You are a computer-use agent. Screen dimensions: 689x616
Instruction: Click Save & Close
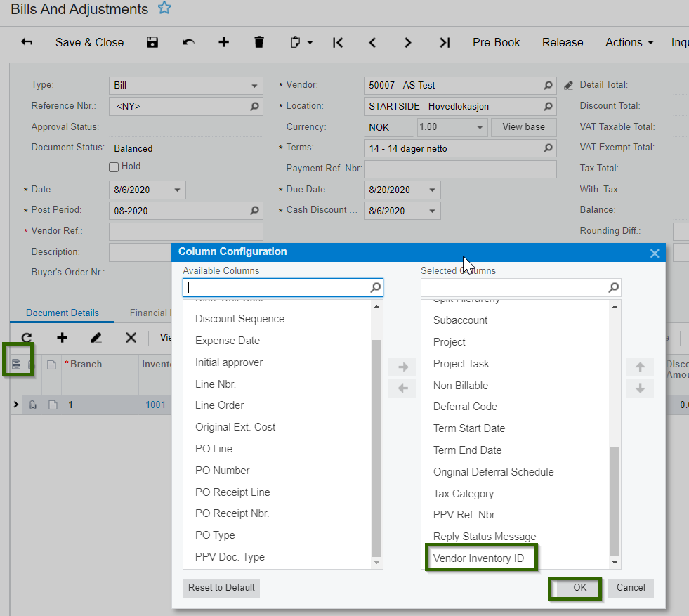89,42
